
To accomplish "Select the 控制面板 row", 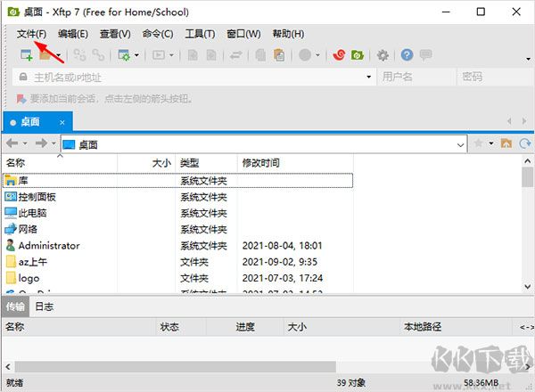I will pos(177,197).
